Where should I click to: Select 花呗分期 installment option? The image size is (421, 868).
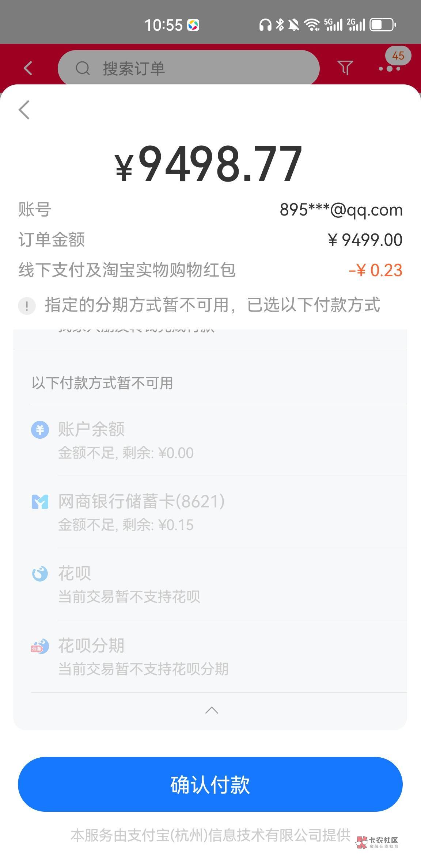pyautogui.click(x=91, y=646)
